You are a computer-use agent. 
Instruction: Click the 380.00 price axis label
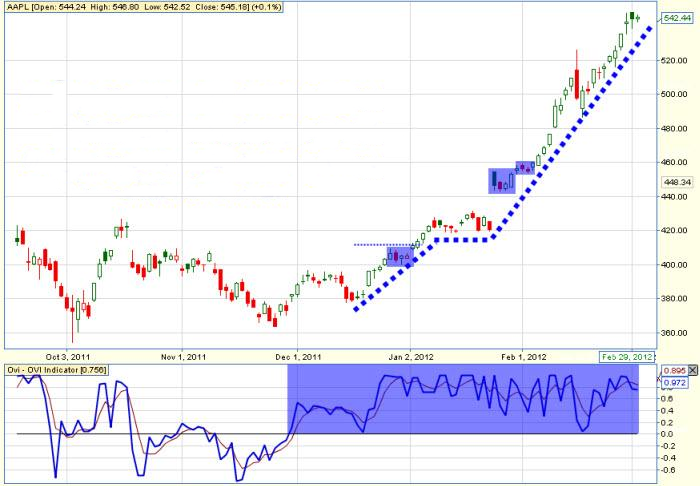[x=674, y=299]
